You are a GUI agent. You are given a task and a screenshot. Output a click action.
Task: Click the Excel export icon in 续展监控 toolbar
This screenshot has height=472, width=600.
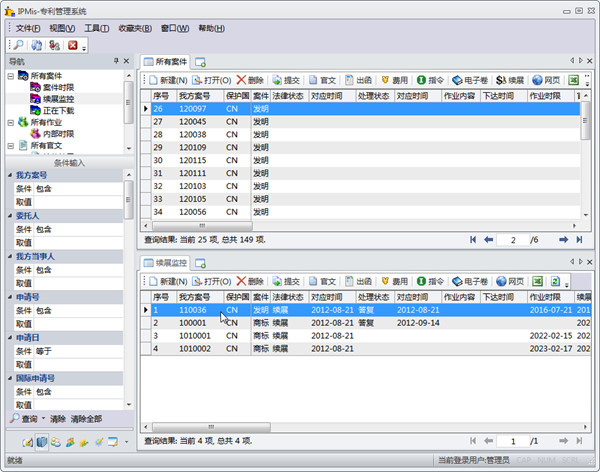coord(537,281)
